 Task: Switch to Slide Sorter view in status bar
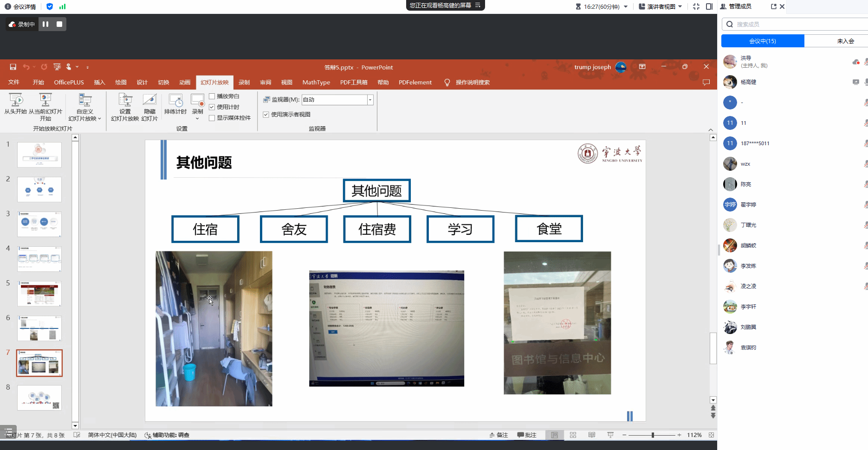tap(573, 435)
